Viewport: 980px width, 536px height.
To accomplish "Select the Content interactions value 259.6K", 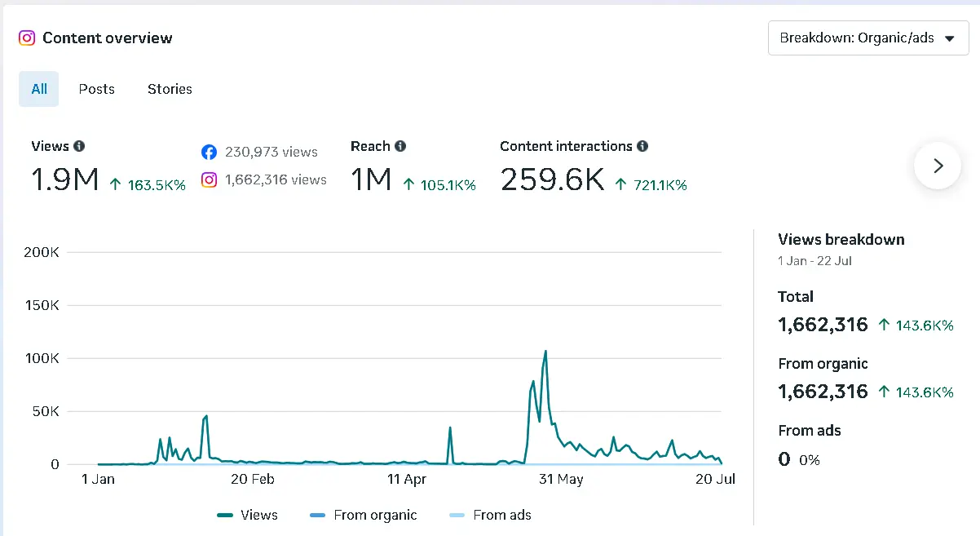I will tap(552, 179).
